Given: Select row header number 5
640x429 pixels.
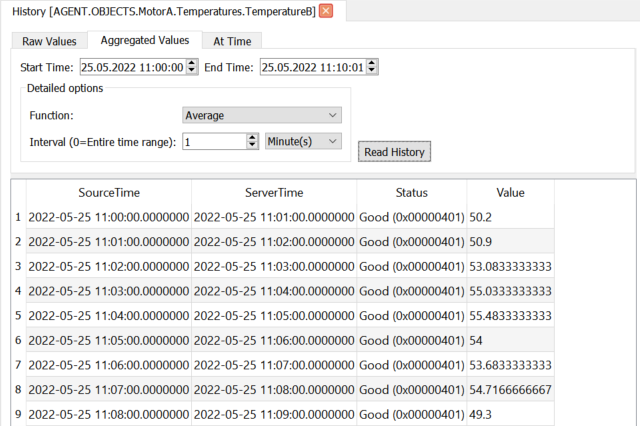Looking at the screenshot, I should click(x=18, y=316).
